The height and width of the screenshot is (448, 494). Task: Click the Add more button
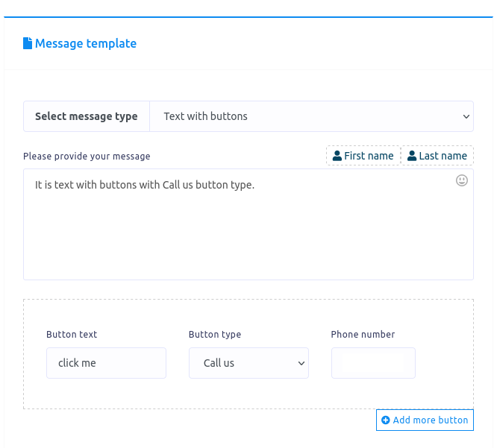[425, 420]
